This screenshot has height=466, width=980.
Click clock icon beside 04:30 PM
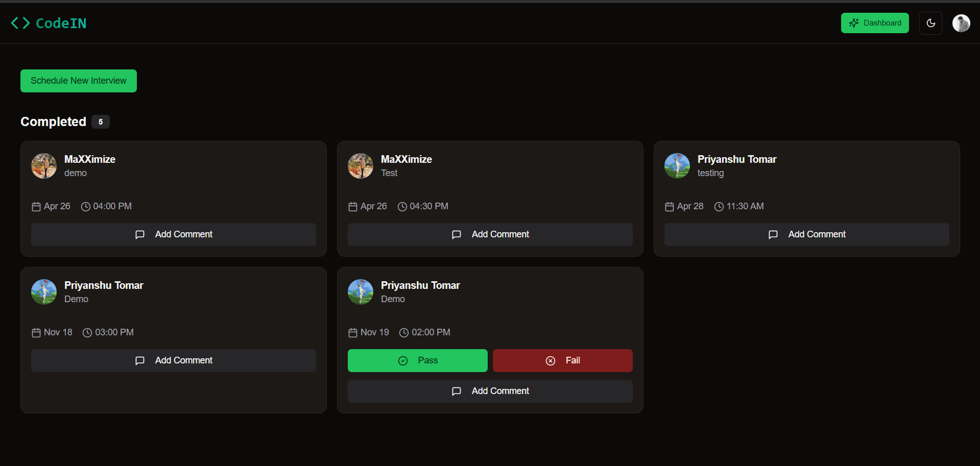(402, 207)
